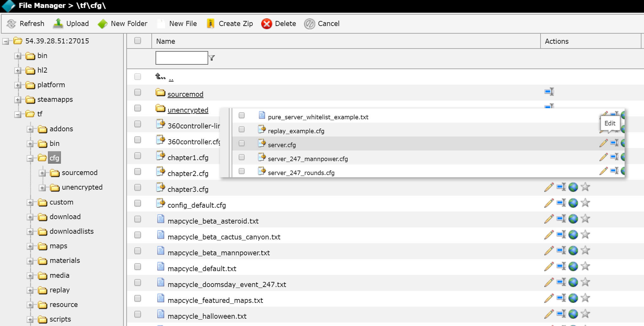Image resolution: width=644 pixels, height=326 pixels.
Task: Click pencil edit icon for server.cfg
Action: [x=603, y=143]
